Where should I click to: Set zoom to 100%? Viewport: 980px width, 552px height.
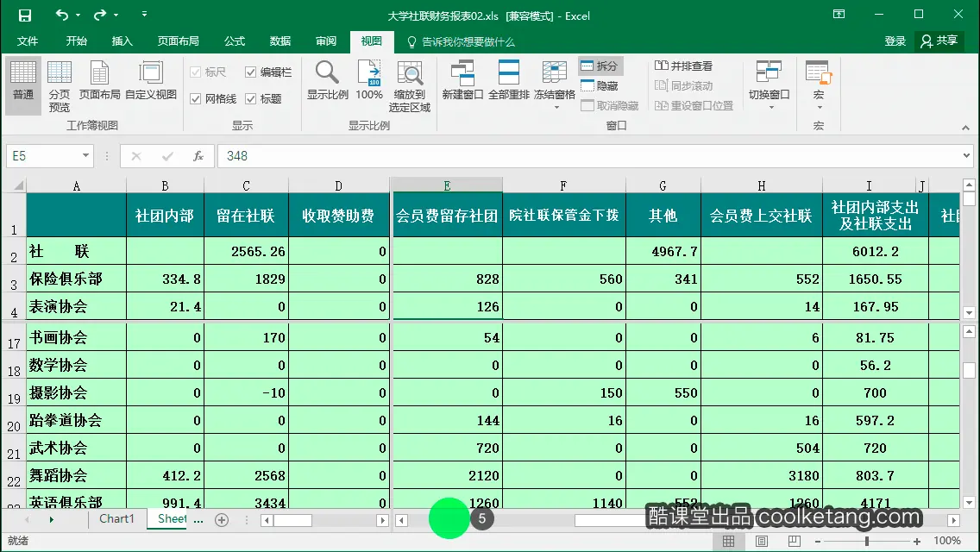[x=369, y=80]
